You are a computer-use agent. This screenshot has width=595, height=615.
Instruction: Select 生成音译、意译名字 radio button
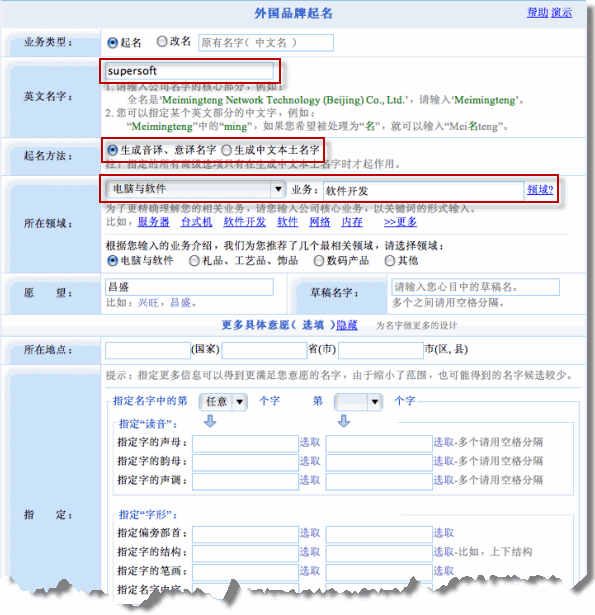click(113, 150)
